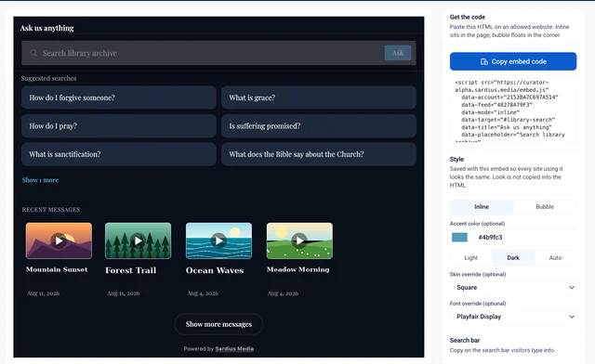This screenshot has height=364, width=595.
Task: Open the Sardius Media link
Action: [234, 349]
